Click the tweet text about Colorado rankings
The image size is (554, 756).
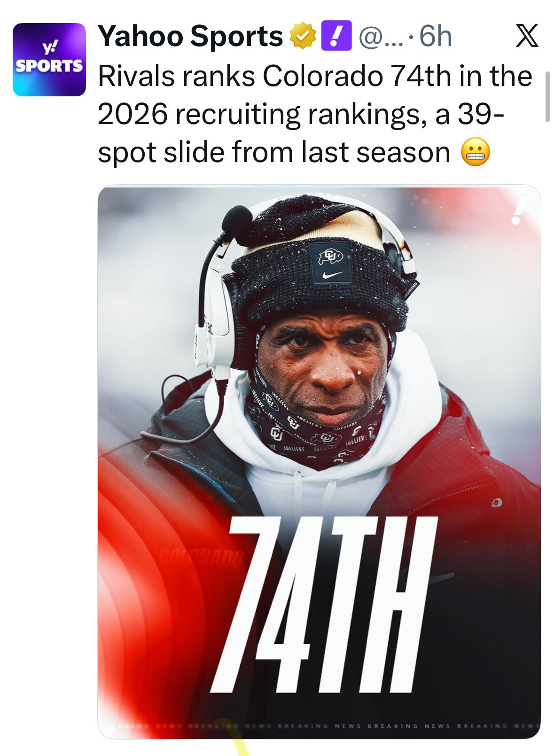coord(315,114)
